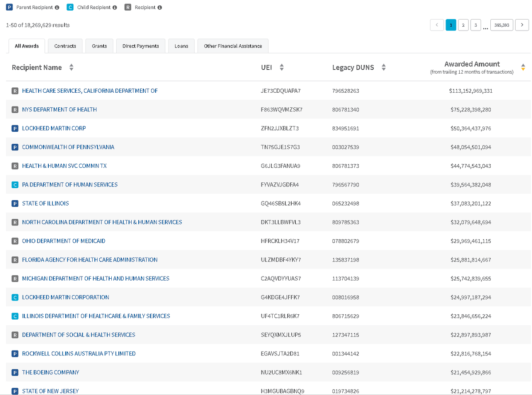Click UEI value JE73CDQUAPA7
This screenshot has width=532, height=395.
click(281, 91)
